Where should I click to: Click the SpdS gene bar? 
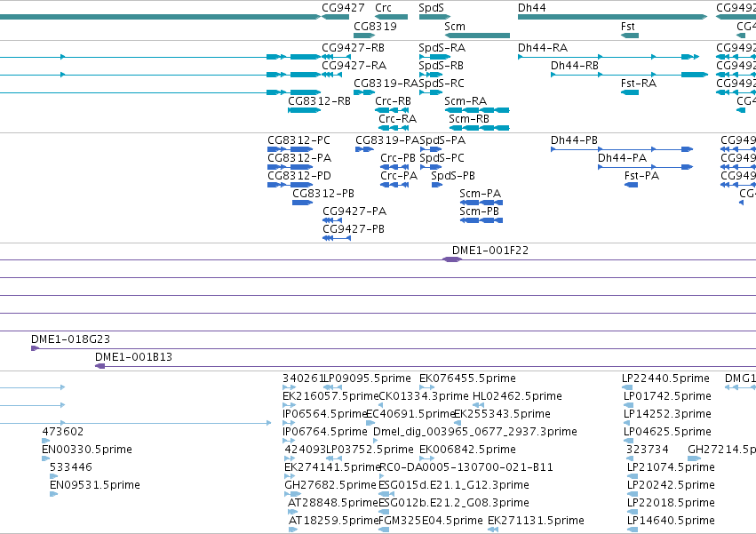434,17
